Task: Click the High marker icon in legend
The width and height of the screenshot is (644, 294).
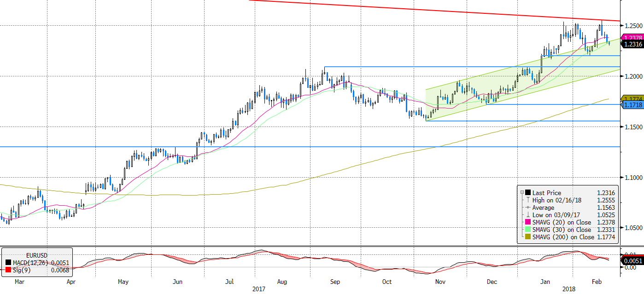Action: 527,200
